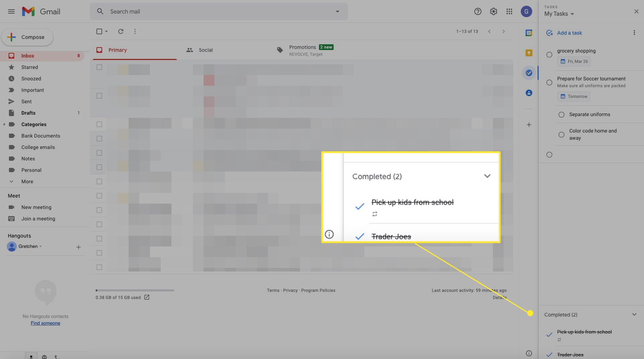Open Google Keep side panel icon
The width and height of the screenshot is (644, 359).
(x=529, y=53)
